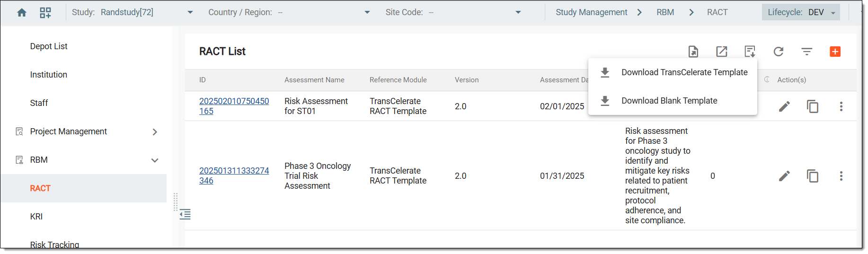868x254 pixels.
Task: Open RACT ID 202501311333274346 link
Action: (234, 175)
